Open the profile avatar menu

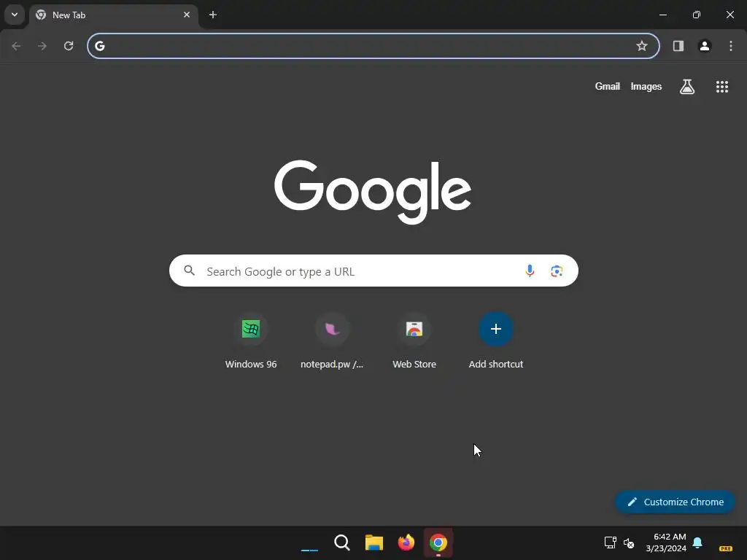click(705, 46)
